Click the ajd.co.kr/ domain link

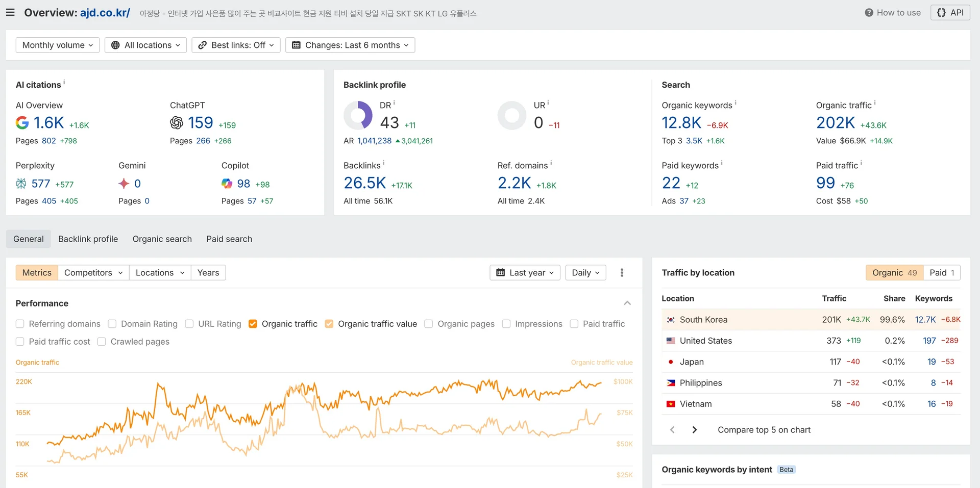pos(105,13)
